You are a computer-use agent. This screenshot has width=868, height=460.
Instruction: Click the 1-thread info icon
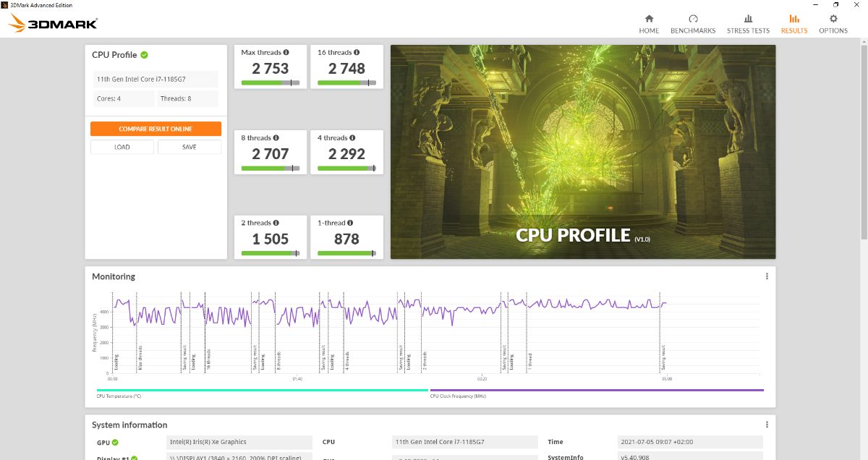[350, 223]
